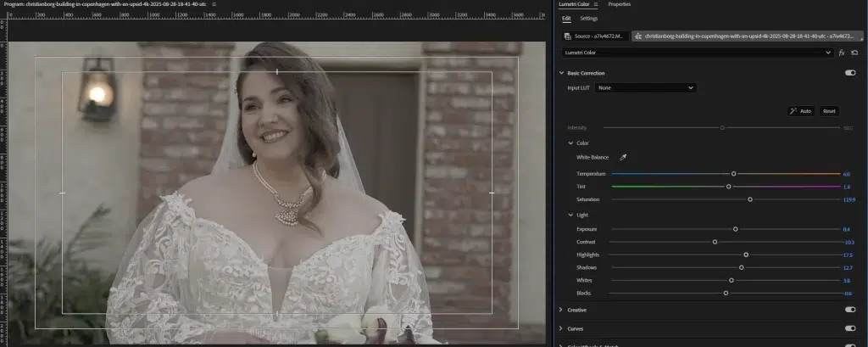Disable the Creative section toggle
Viewport: 868px width, 347px height.
(849, 310)
